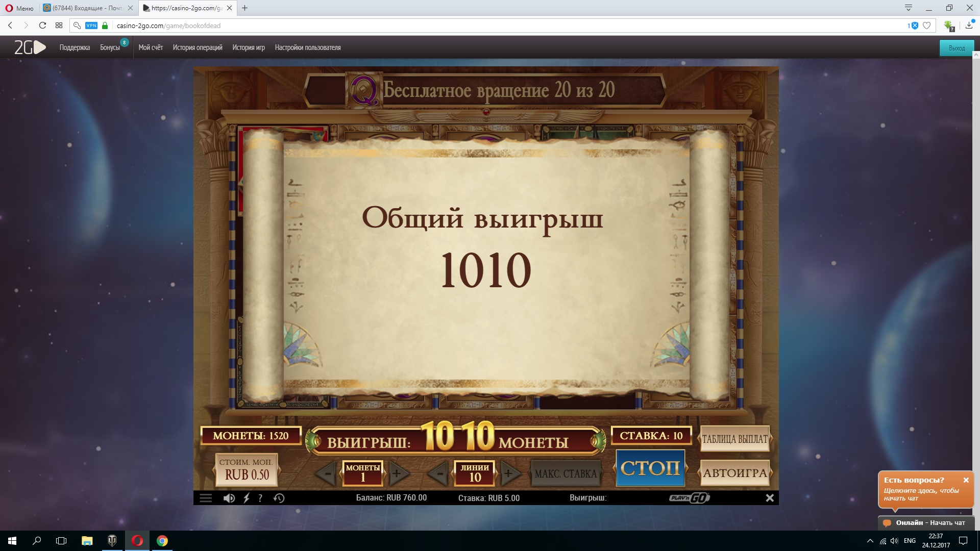980x551 pixels.
Task: Decrease lines with minus arrow
Action: (439, 473)
